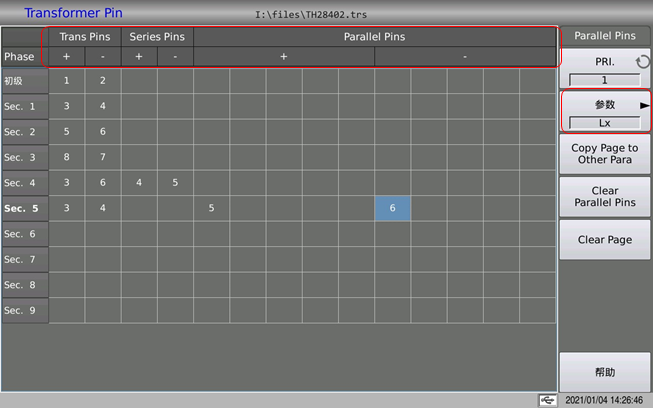Select the Phase header label
The image size is (653, 408).
19,57
